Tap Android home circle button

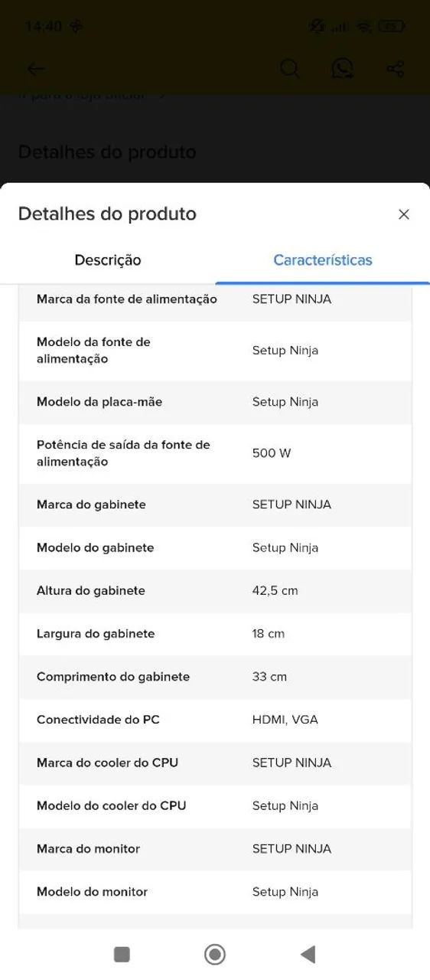(x=215, y=954)
